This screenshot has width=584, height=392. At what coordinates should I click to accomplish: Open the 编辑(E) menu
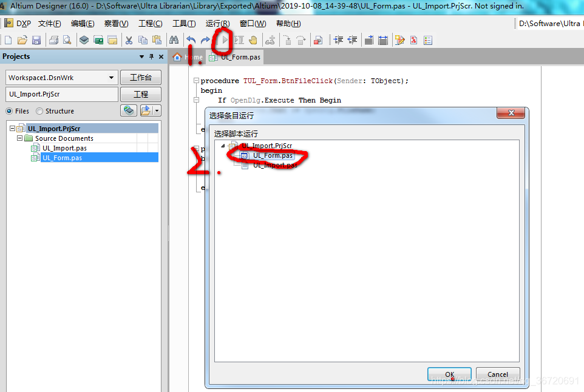[83, 24]
